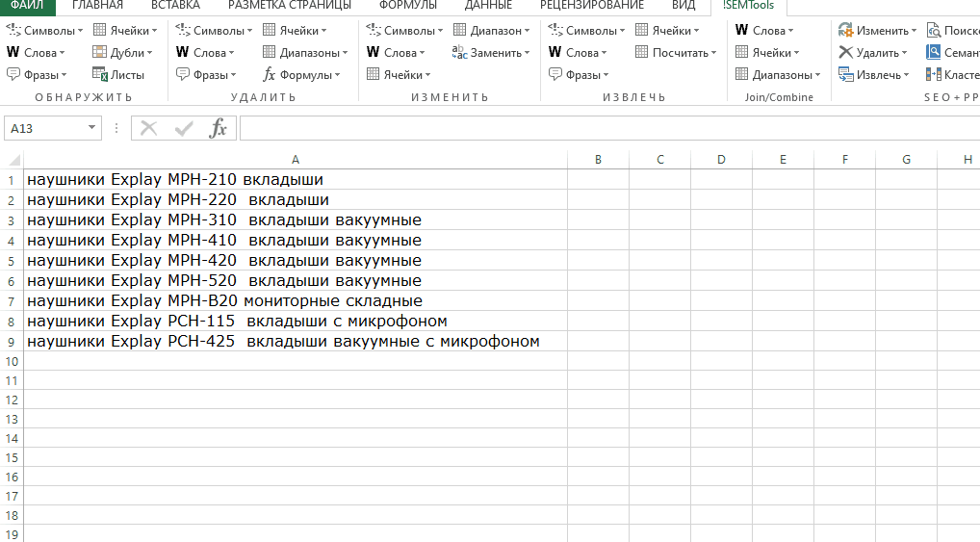The image size is (980, 542).
Task: Switch to the ГЛАВНАЯ tab
Action: pyautogui.click(x=97, y=6)
